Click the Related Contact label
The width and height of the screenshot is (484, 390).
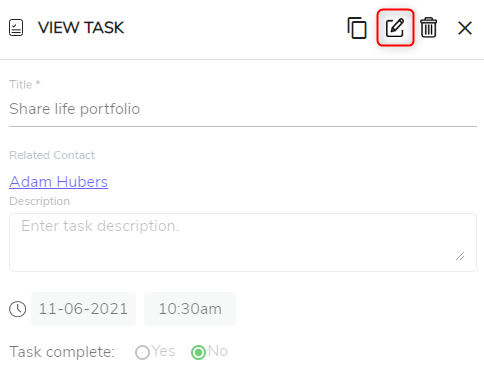(52, 155)
